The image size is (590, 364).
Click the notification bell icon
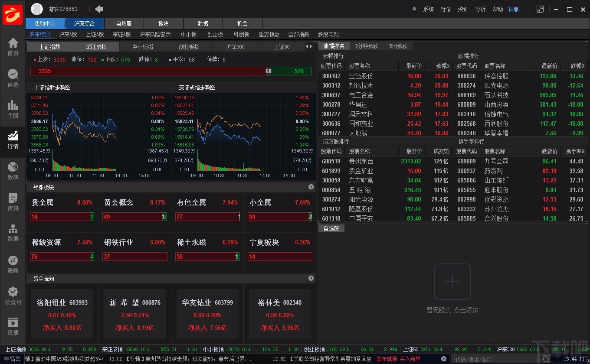(415, 9)
